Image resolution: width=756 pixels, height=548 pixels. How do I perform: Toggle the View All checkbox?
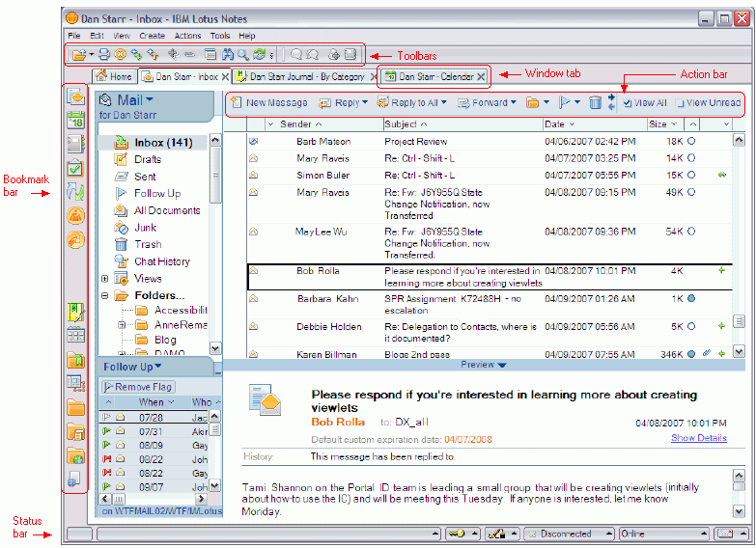pyautogui.click(x=628, y=103)
